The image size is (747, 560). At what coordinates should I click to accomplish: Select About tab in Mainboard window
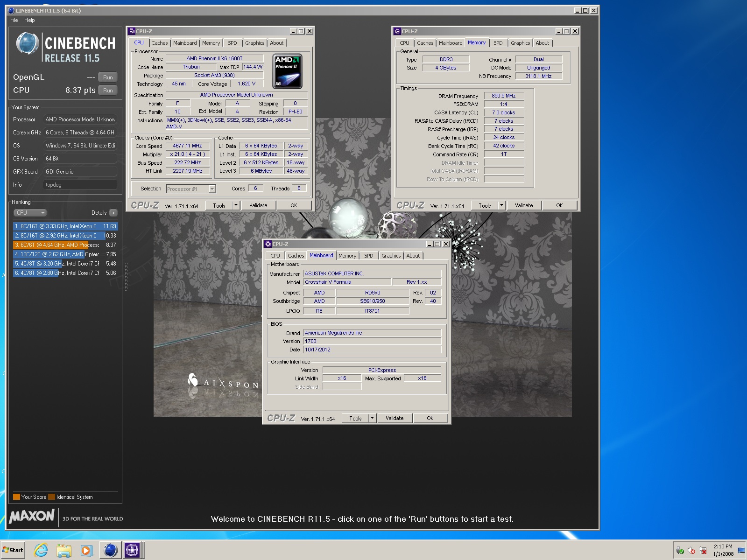[413, 256]
